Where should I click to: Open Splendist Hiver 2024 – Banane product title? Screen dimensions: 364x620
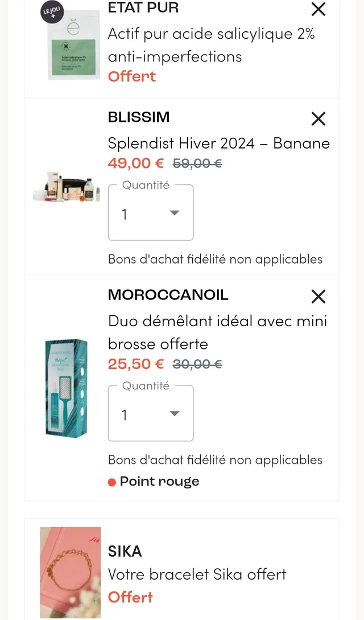click(218, 143)
